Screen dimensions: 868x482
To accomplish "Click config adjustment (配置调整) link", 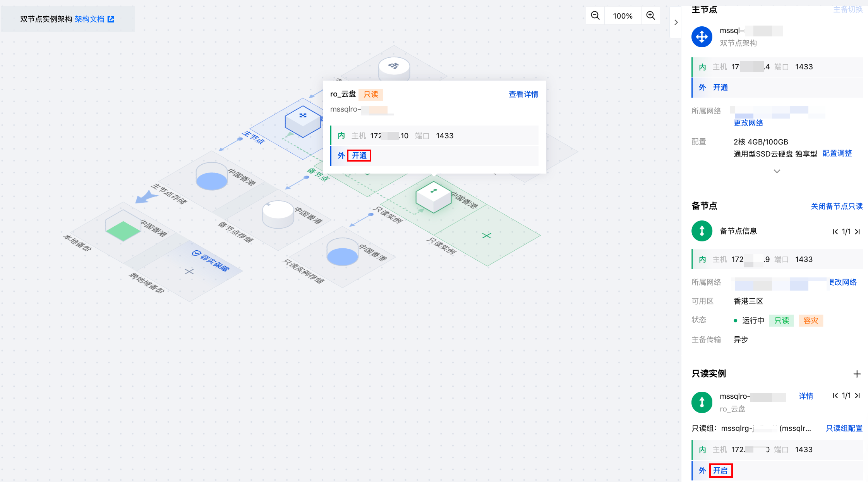I will point(837,153).
